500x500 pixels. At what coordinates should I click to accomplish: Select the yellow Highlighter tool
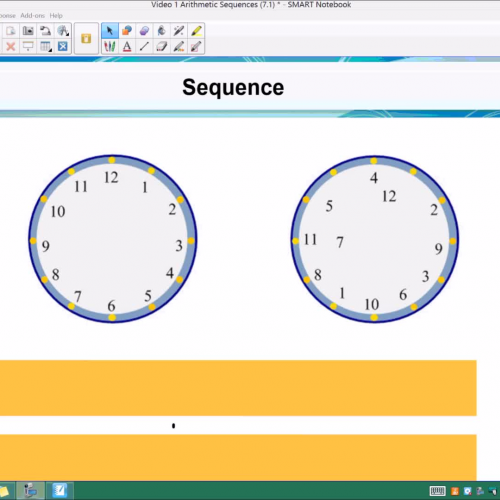pyautogui.click(x=196, y=31)
